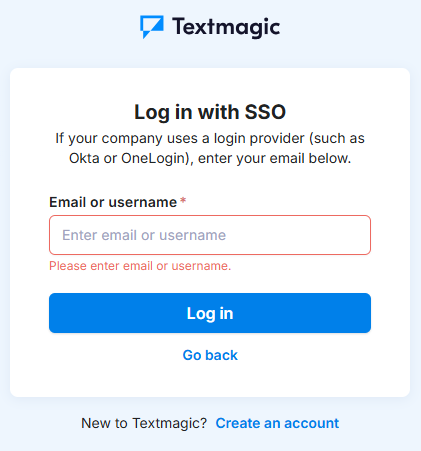Image resolution: width=421 pixels, height=451 pixels.
Task: Click the Textmagic wordmark text
Action: click(226, 27)
